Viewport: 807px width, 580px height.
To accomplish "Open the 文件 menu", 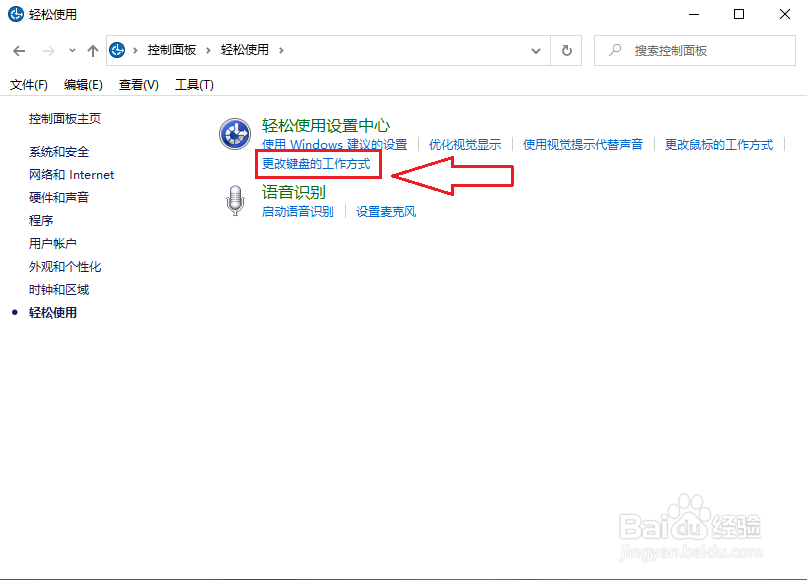I will [x=27, y=84].
